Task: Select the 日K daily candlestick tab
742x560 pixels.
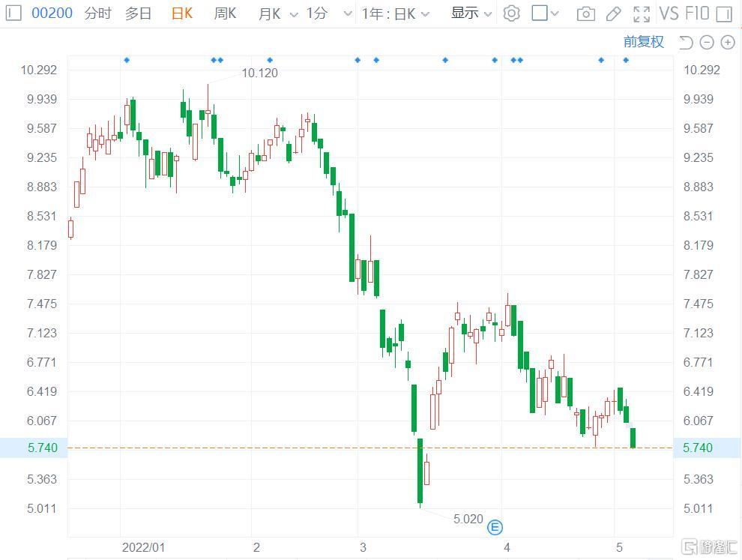Action: point(182,13)
